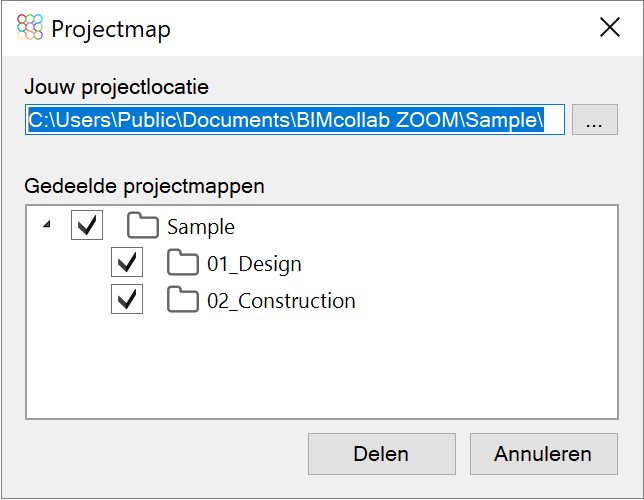
Task: Click the BIMcollab logo icon in title bar
Action: pyautogui.click(x=30, y=27)
